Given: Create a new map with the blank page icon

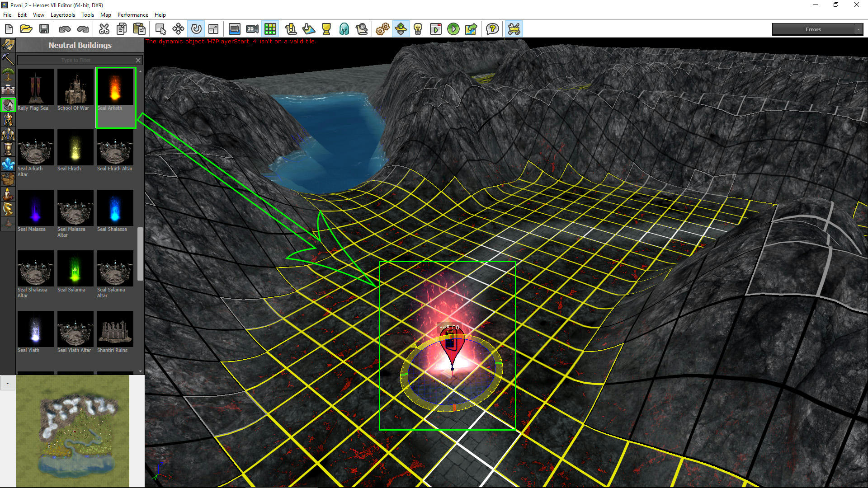Looking at the screenshot, I should [9, 29].
